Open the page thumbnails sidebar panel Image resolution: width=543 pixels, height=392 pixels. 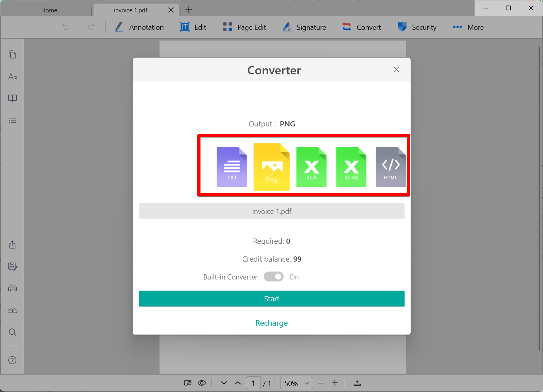(x=12, y=54)
